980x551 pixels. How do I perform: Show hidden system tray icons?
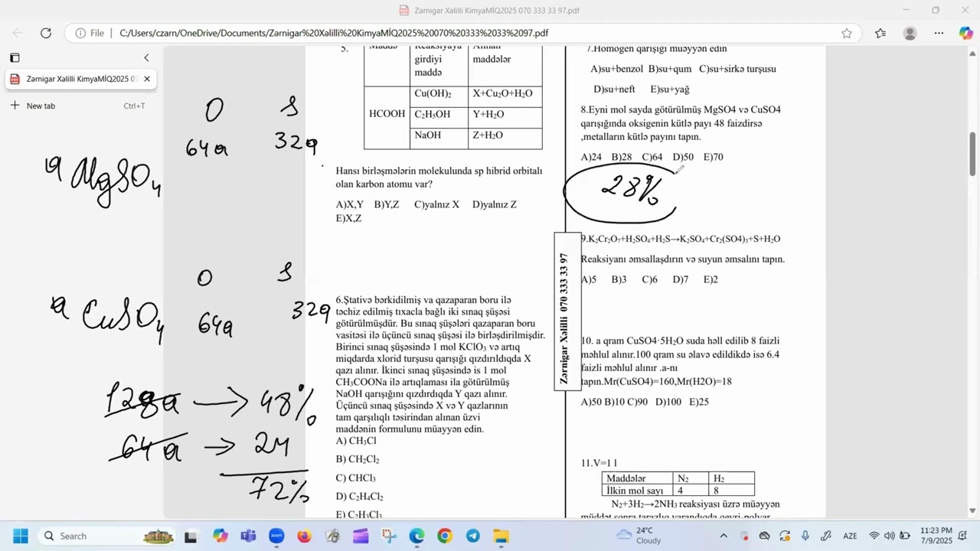[724, 536]
